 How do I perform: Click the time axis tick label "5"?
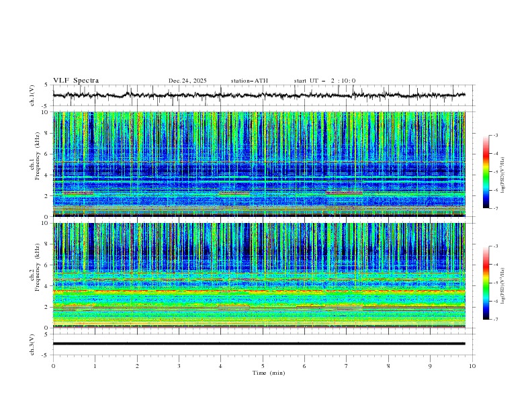click(263, 366)
